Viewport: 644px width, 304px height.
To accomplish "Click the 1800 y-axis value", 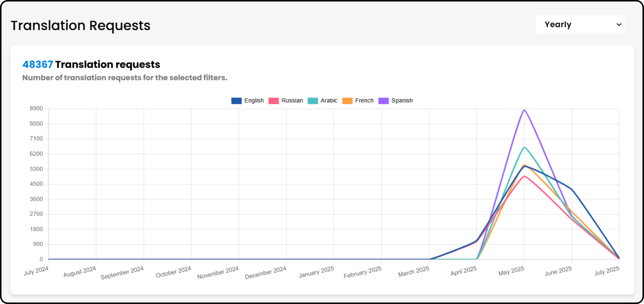I will (36, 229).
